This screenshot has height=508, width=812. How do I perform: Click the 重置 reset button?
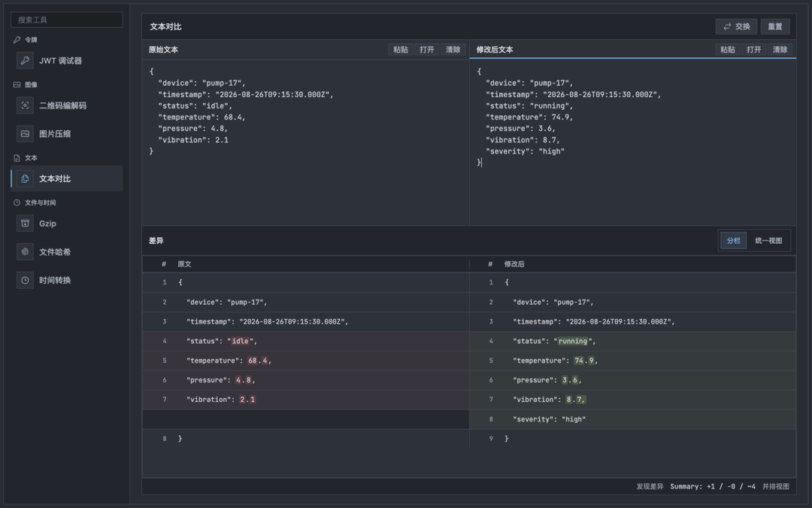pos(774,26)
